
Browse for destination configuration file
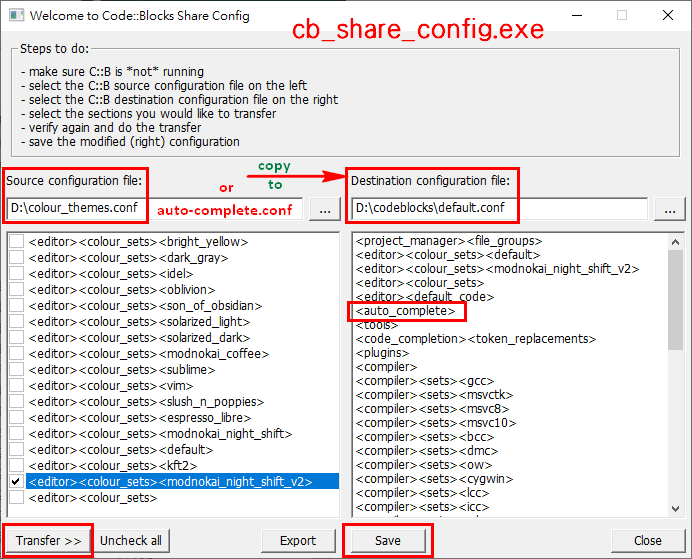(x=670, y=210)
